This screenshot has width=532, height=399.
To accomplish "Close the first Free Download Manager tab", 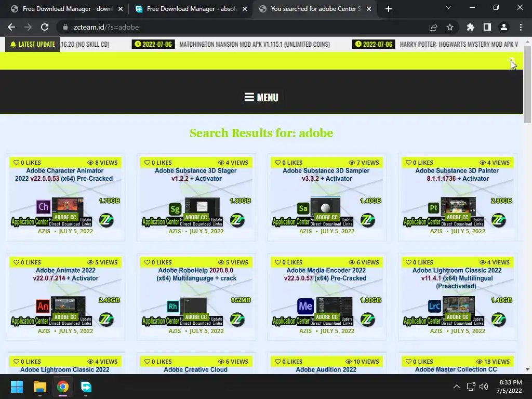I will tap(121, 9).
